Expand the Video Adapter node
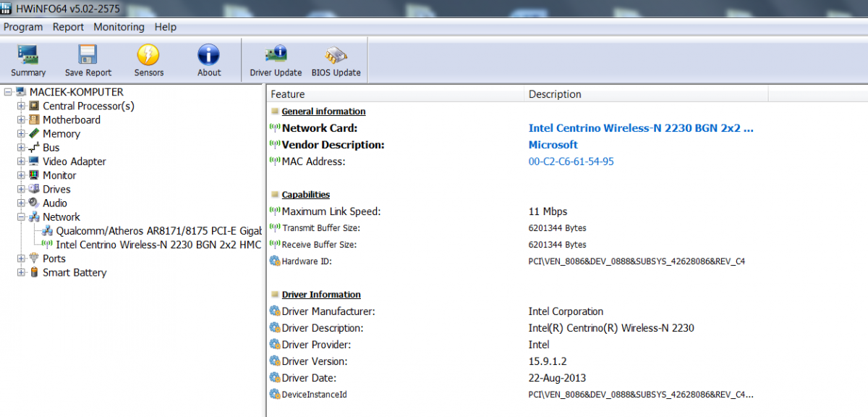868x417 pixels. point(21,161)
